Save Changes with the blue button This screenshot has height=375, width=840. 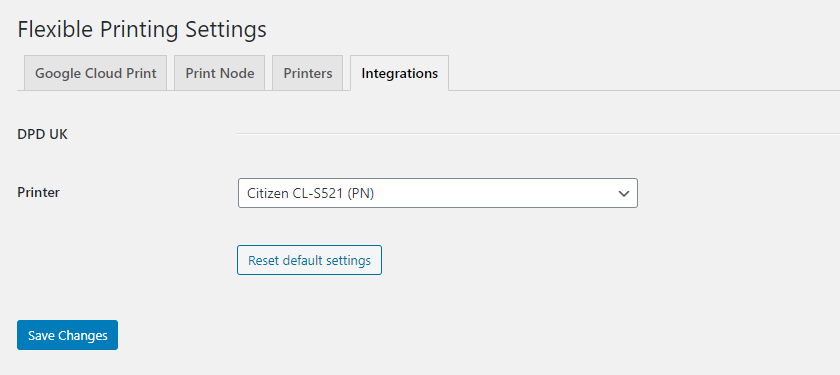coord(68,335)
